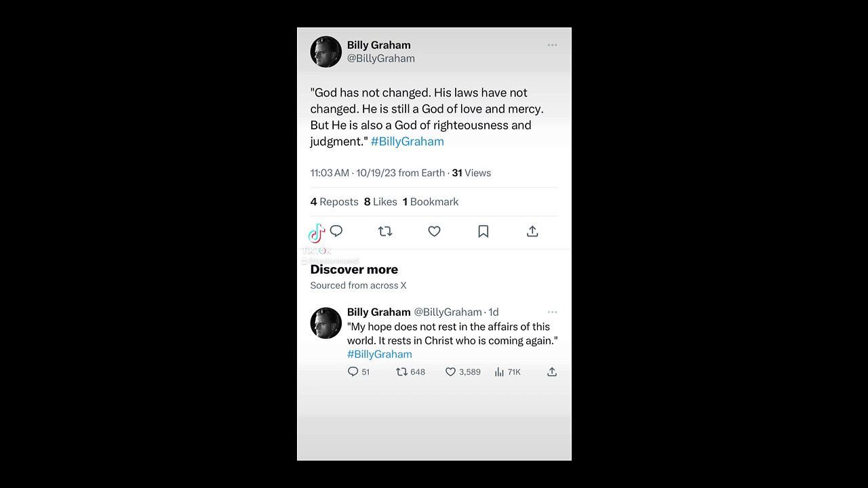Image resolution: width=868 pixels, height=488 pixels.
Task: Open the more options menu on main post
Action: [552, 45]
